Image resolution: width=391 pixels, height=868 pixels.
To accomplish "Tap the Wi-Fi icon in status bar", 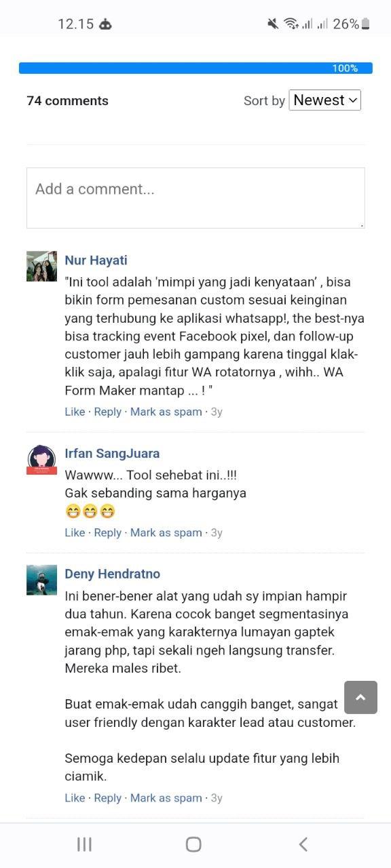I will click(291, 24).
